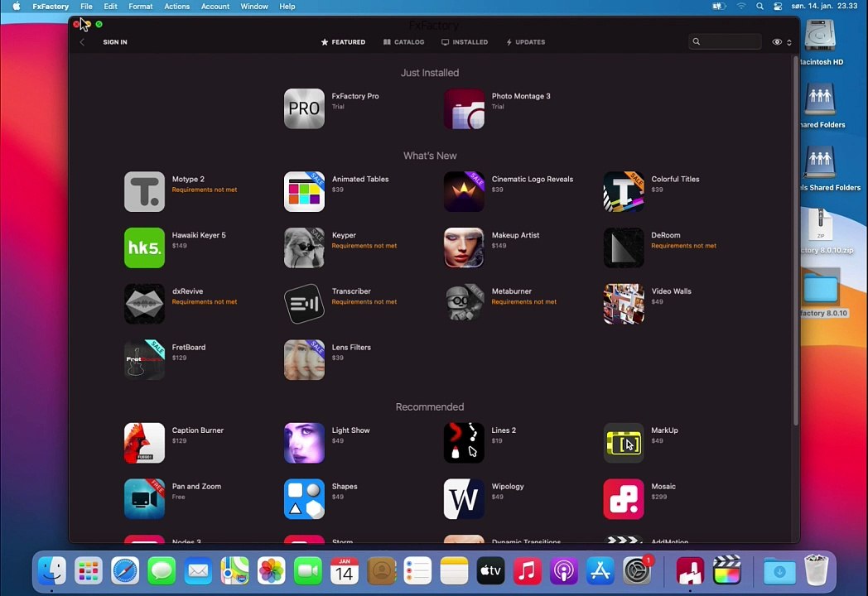Click the 'Free' label under Pan and Zoom

(x=178, y=497)
